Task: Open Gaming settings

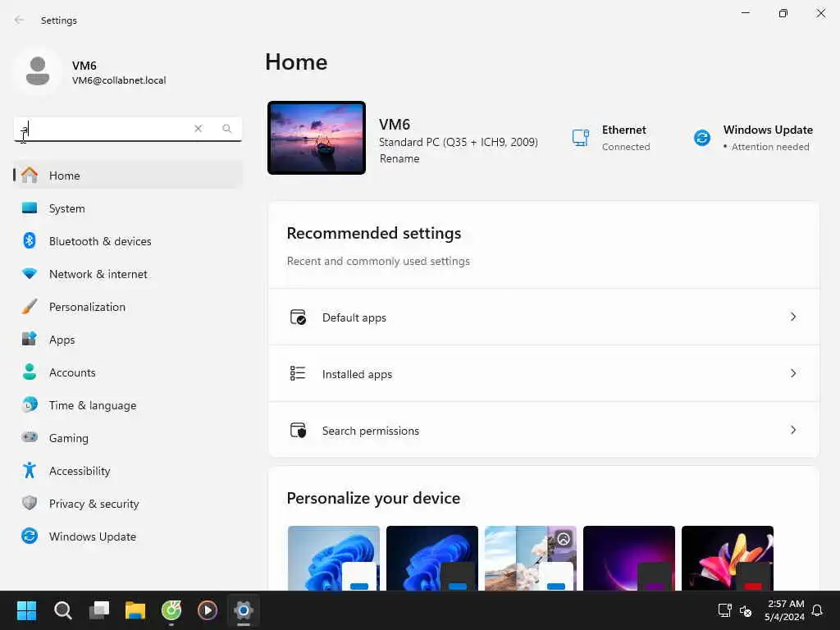Action: click(128, 438)
